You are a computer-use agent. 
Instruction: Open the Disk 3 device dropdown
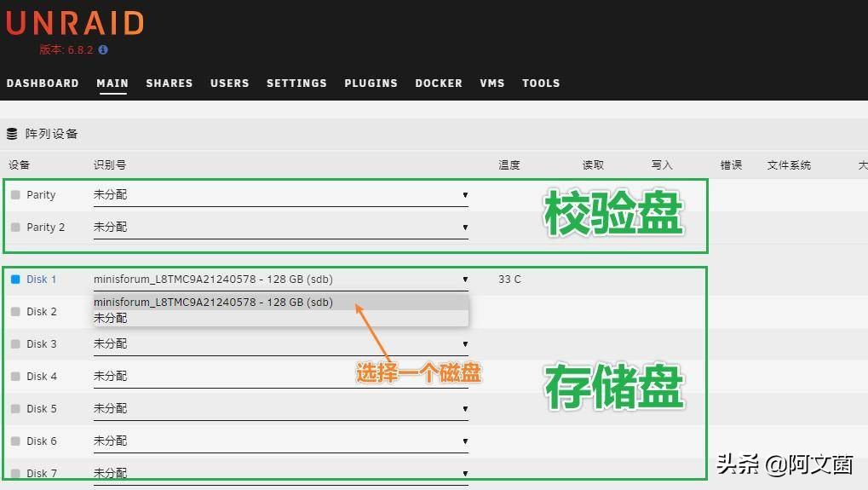(280, 343)
